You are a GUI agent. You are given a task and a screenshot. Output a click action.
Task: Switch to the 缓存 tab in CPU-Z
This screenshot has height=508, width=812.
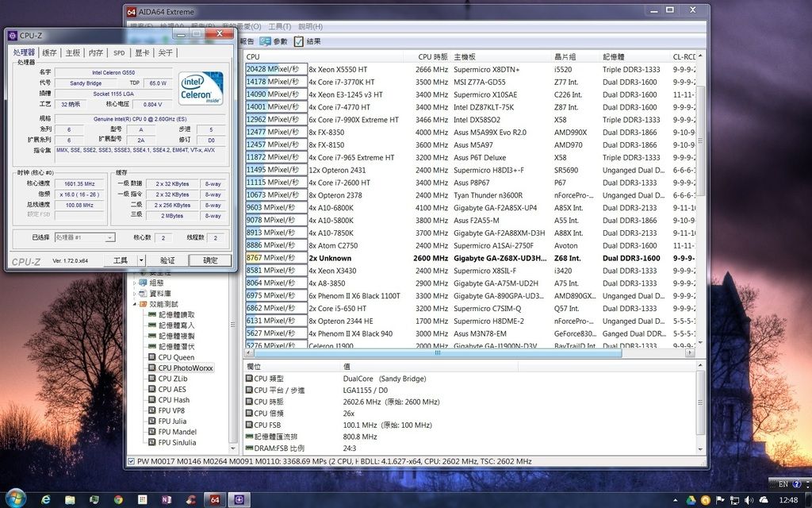click(49, 52)
